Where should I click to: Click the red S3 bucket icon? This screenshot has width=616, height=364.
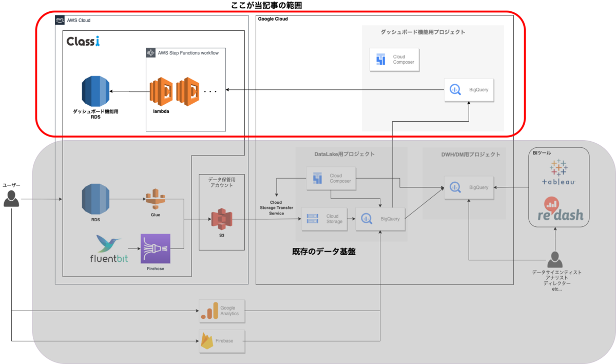pyautogui.click(x=221, y=219)
